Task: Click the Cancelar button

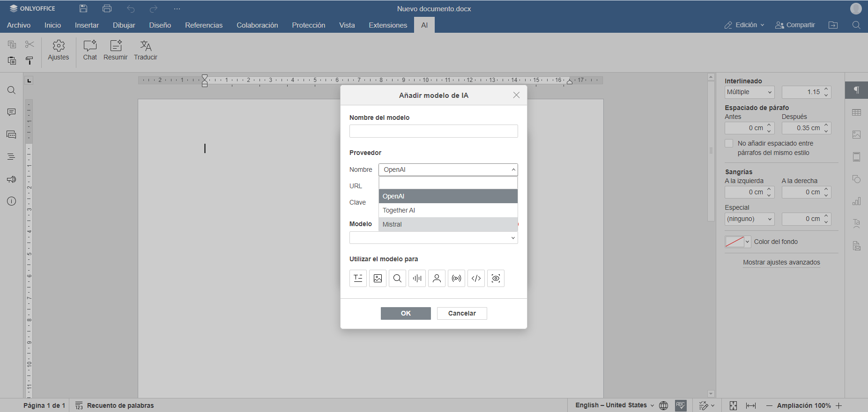Action: point(462,313)
